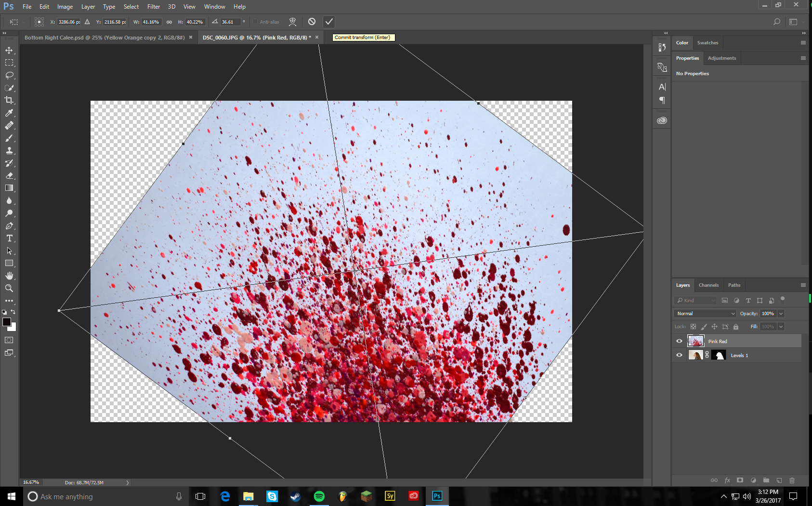Select the Brush tool
Viewport: 812px width, 506px height.
coord(9,138)
